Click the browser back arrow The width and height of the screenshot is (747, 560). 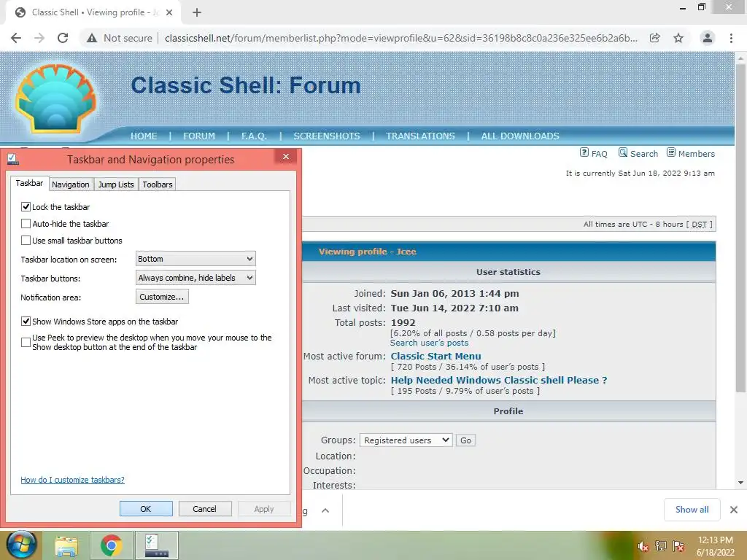(x=16, y=38)
